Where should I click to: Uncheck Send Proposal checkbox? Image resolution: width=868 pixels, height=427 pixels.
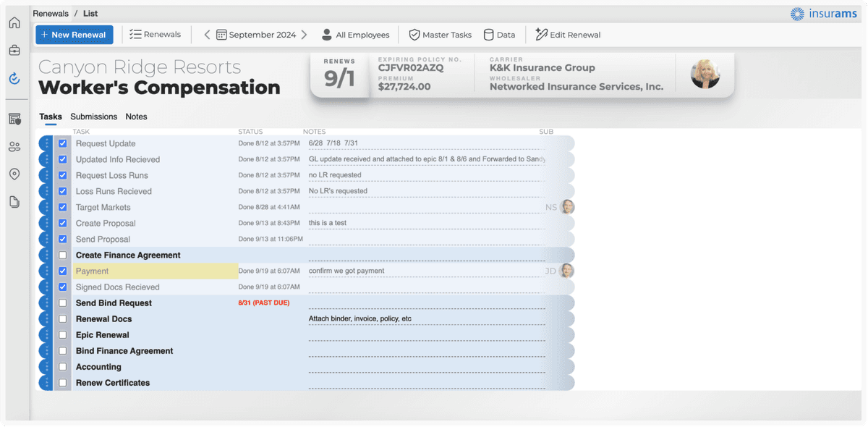[x=63, y=239]
